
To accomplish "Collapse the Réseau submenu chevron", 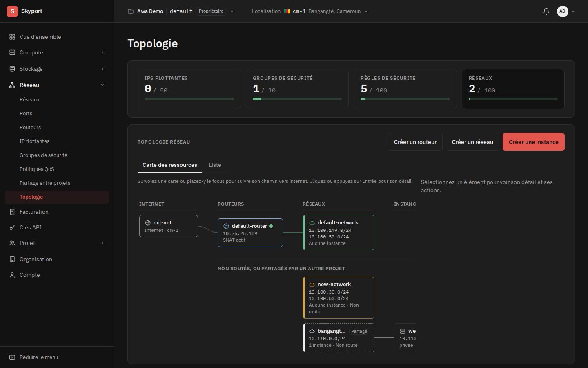I will tap(102, 85).
